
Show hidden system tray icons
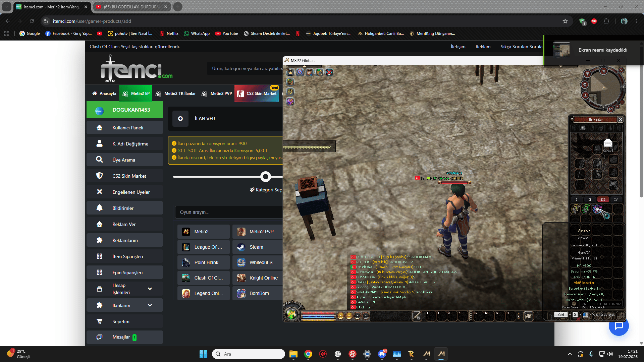tap(570, 354)
